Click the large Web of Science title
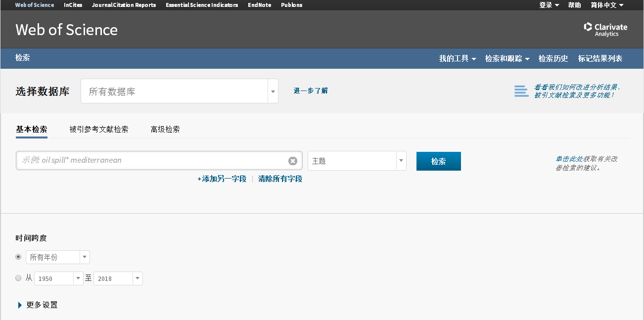The height and width of the screenshot is (320, 644). click(x=67, y=30)
